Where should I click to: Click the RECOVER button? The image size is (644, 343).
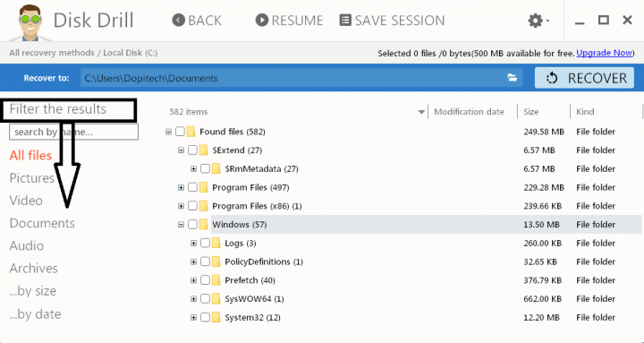585,78
